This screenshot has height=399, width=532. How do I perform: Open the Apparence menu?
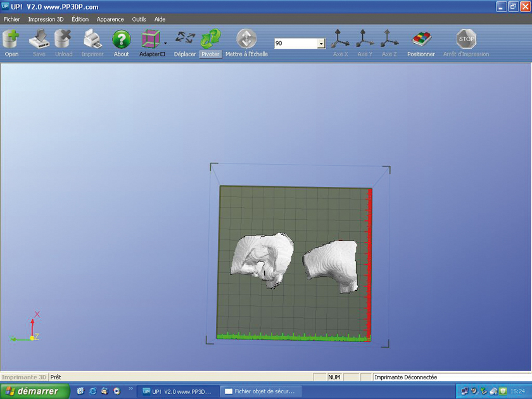click(x=110, y=19)
